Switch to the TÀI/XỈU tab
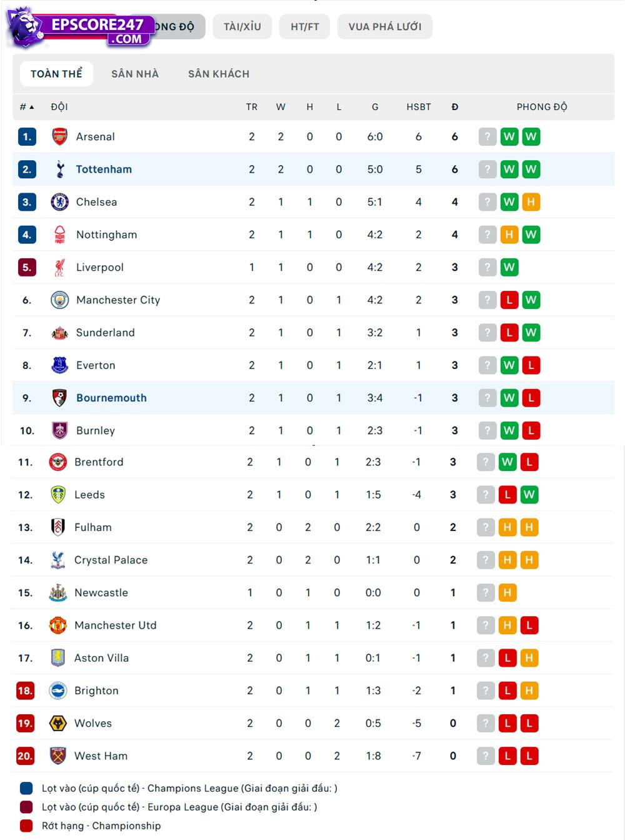 pyautogui.click(x=242, y=27)
